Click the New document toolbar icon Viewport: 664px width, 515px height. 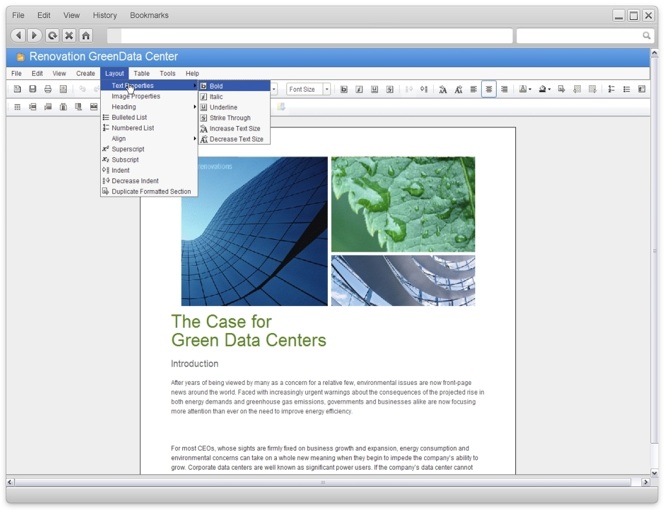[x=17, y=89]
